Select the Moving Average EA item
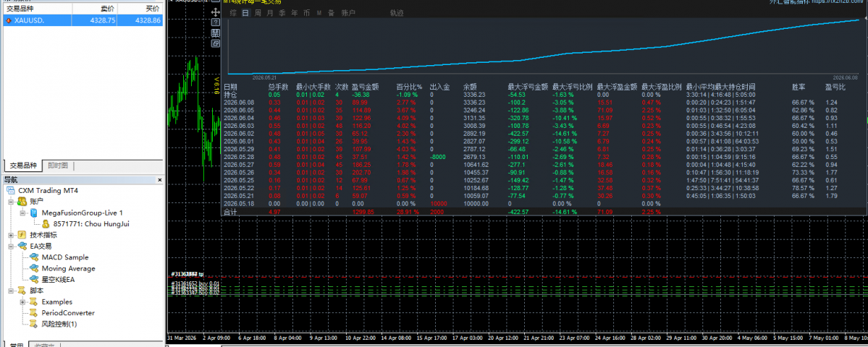The image size is (868, 347). [68, 268]
